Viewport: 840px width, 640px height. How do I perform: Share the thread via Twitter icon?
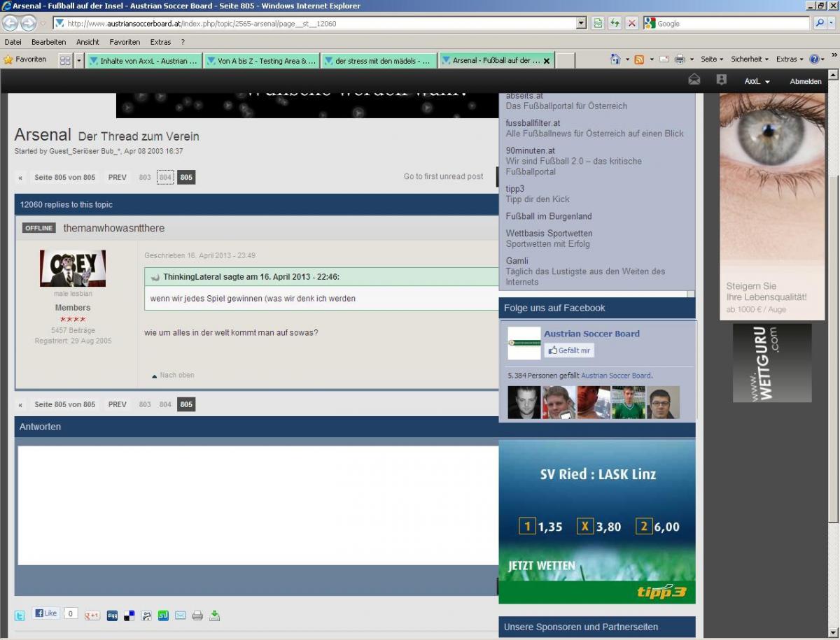[20, 616]
